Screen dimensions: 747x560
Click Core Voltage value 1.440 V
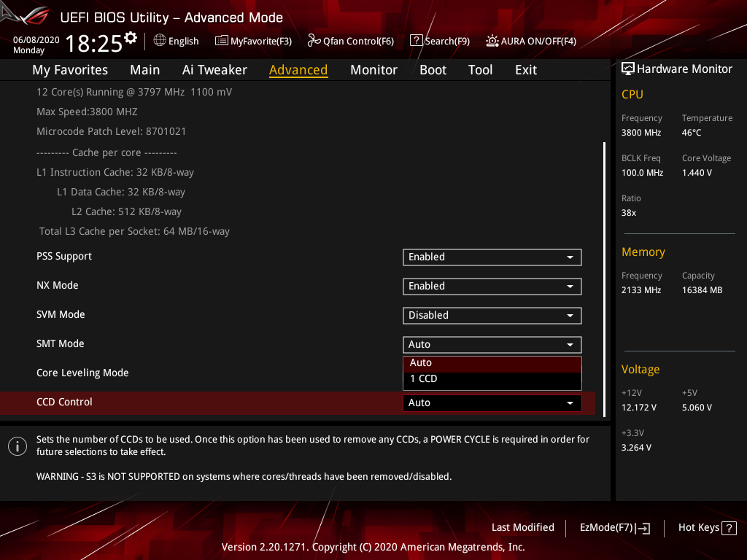697,173
